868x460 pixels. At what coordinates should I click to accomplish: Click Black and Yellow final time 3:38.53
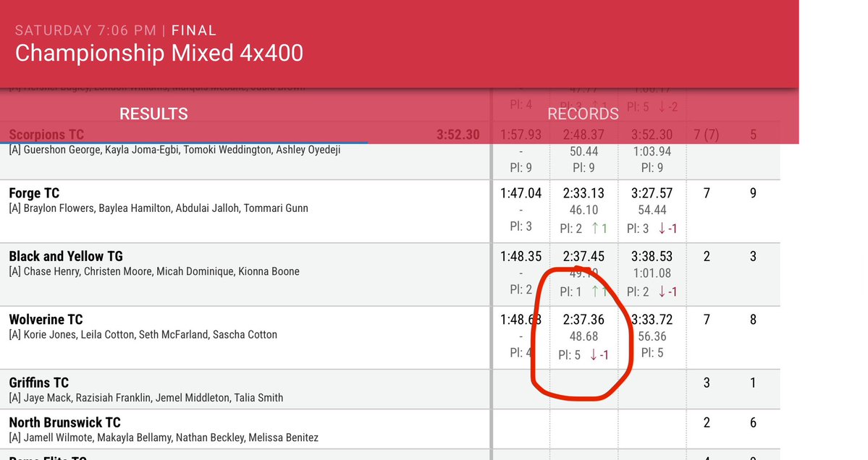point(652,256)
